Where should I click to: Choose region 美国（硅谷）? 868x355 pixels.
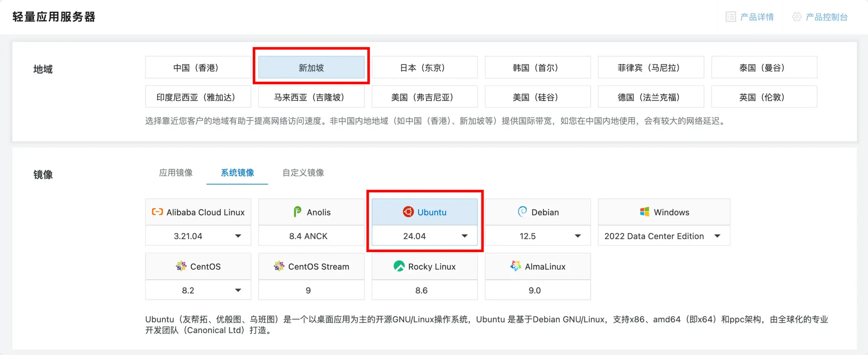coord(538,97)
